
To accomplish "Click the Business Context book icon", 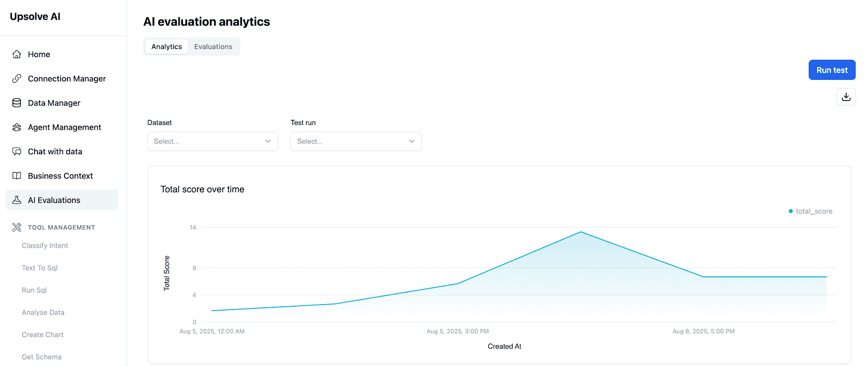I will 17,175.
